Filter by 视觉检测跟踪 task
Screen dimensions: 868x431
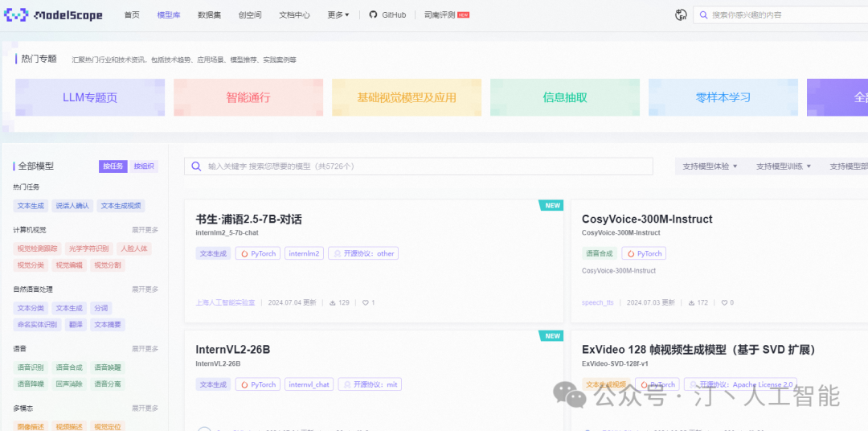37,248
